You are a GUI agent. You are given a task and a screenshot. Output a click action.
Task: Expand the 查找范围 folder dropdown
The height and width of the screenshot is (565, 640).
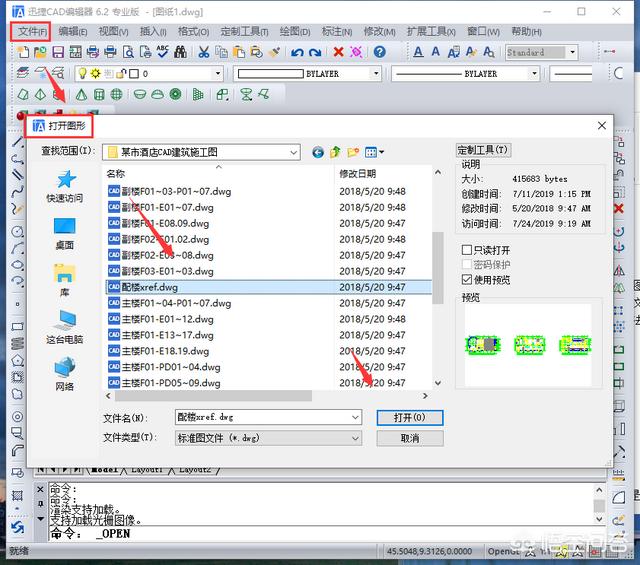coord(292,152)
